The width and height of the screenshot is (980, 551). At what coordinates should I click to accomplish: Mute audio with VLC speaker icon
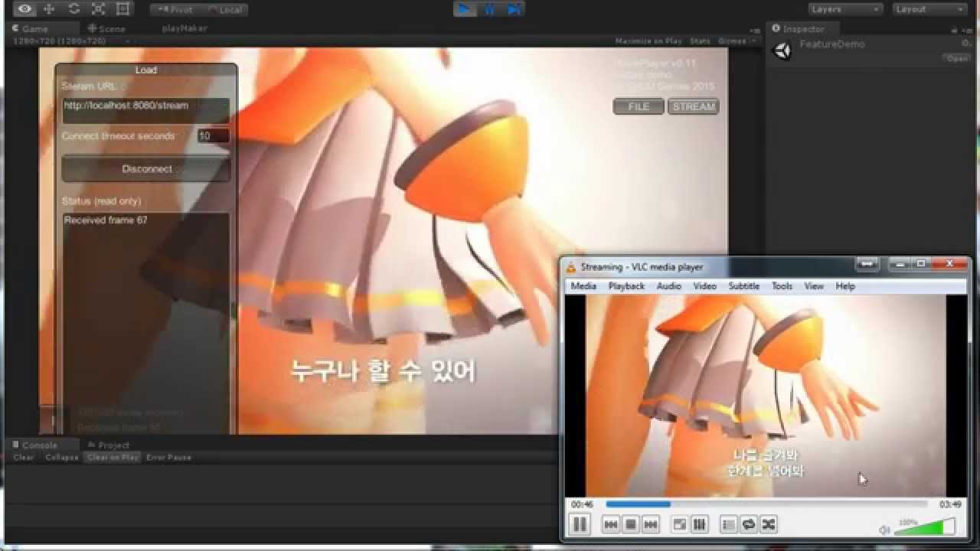884,530
